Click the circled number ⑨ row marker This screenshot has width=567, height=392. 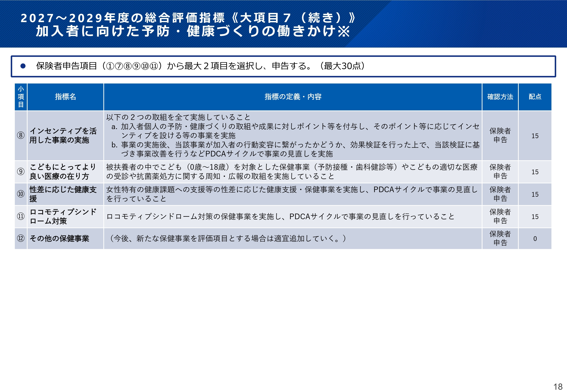tap(21, 171)
